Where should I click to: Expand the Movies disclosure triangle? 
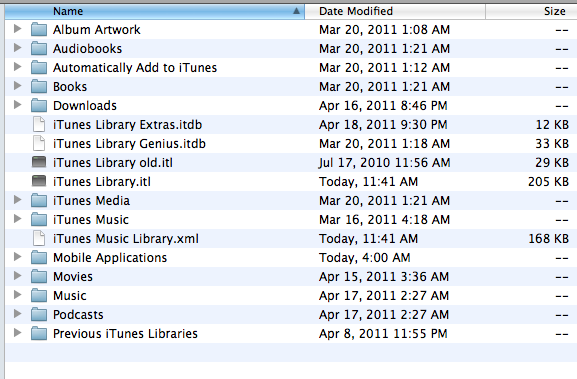click(x=17, y=276)
